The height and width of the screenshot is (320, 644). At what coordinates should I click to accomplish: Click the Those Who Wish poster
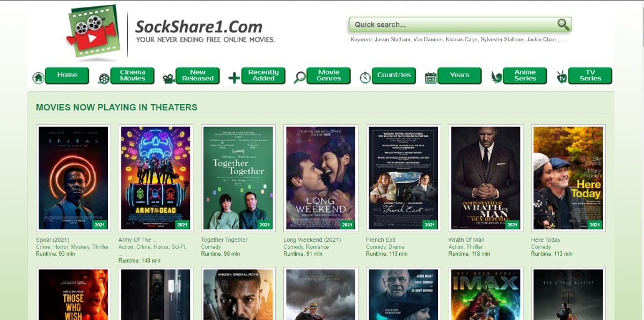[73, 294]
